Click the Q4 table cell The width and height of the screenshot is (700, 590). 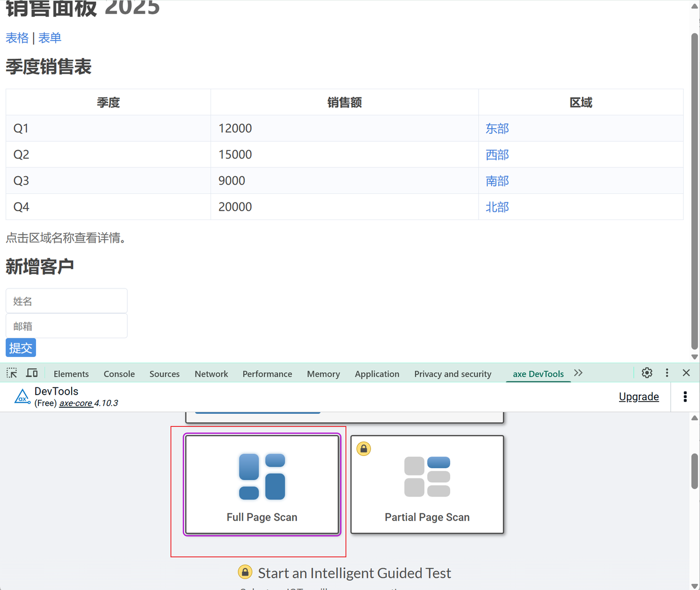click(x=108, y=207)
